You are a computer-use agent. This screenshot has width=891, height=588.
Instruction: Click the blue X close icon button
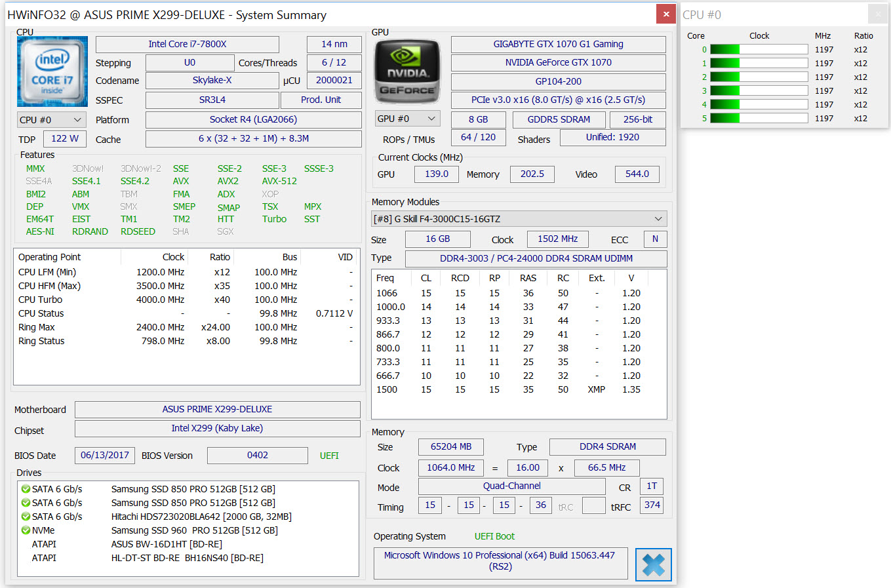654,564
